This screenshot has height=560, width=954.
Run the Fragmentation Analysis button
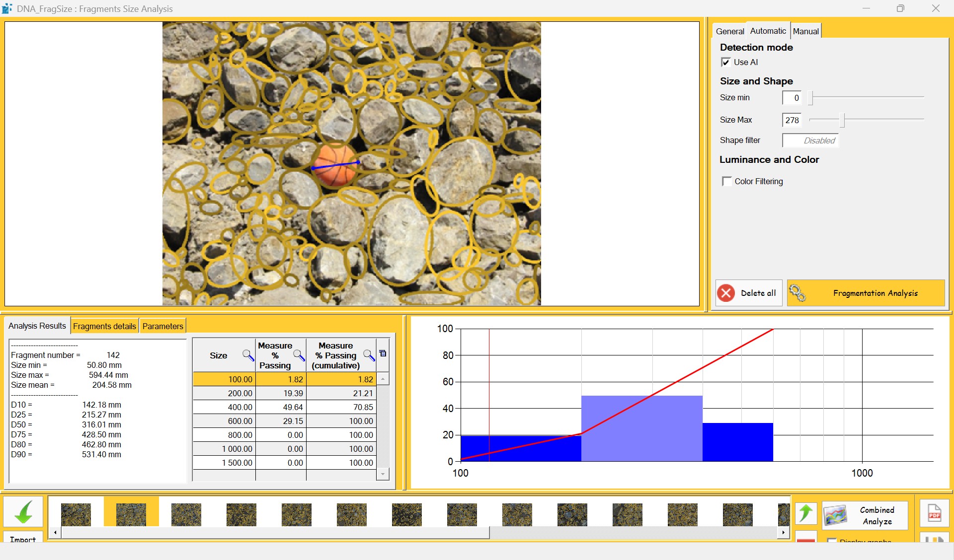coord(866,293)
